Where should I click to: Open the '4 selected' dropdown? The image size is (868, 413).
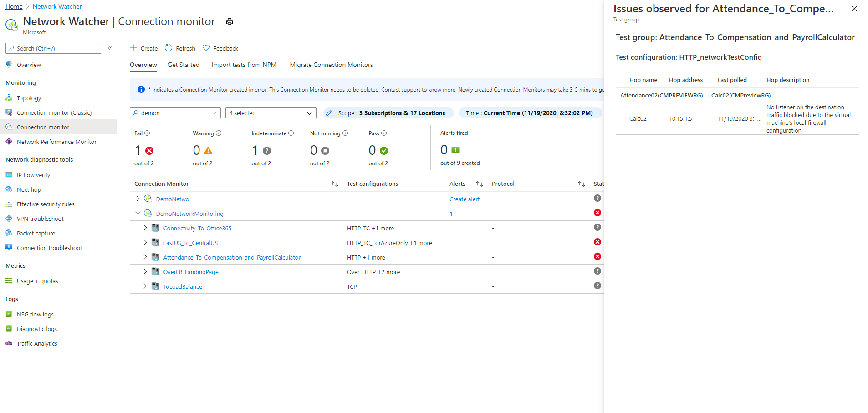[271, 113]
